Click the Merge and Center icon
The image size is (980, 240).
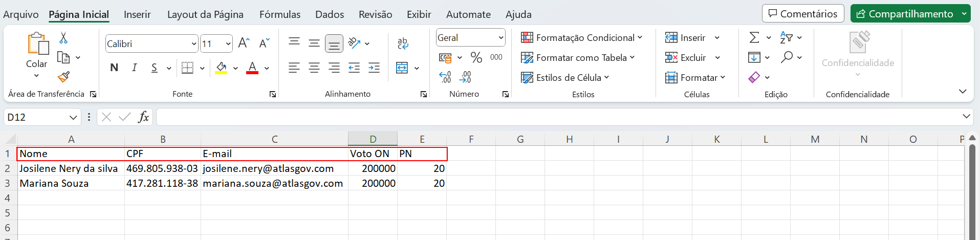(402, 68)
